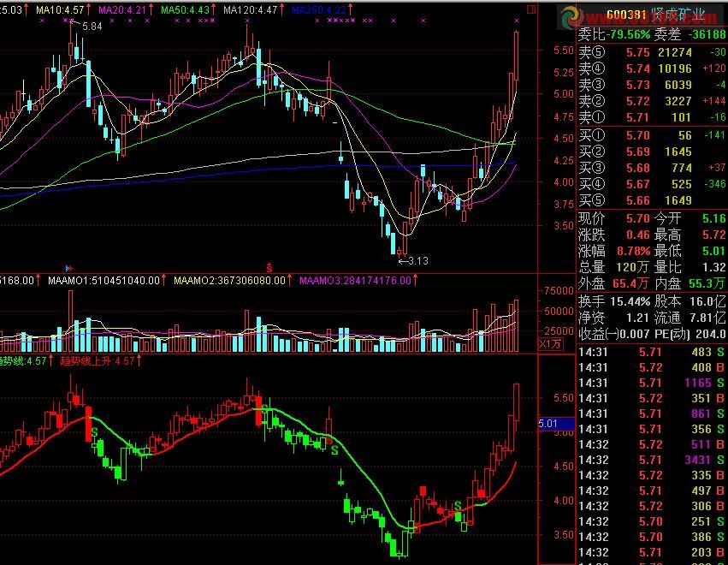Click the 流通 7.81亿 value

click(707, 318)
